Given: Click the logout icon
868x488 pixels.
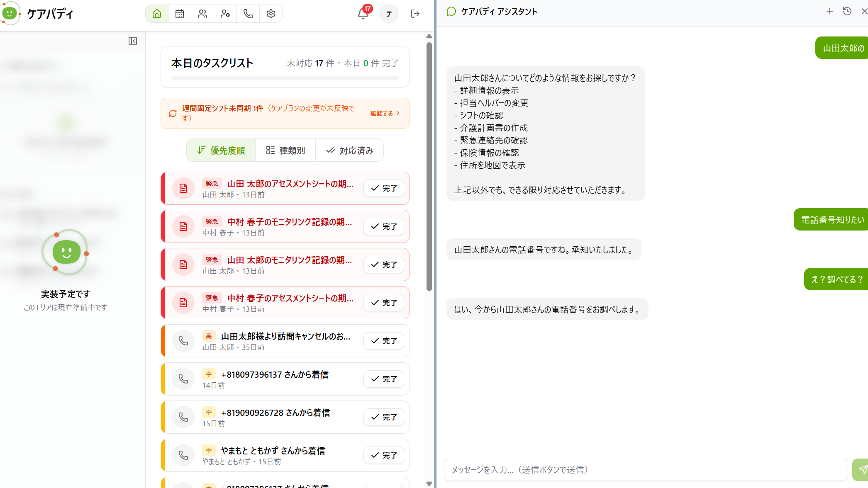Looking at the screenshot, I should tap(415, 14).
